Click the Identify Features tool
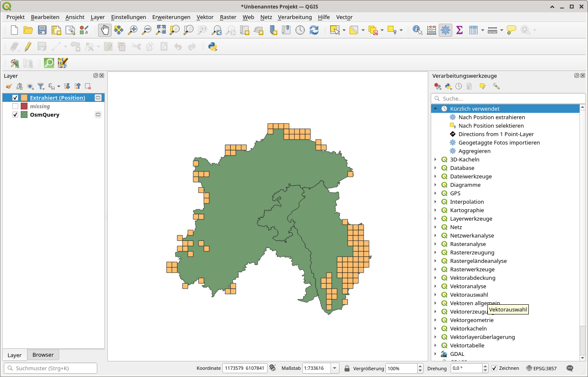The image size is (588, 377). pyautogui.click(x=417, y=30)
